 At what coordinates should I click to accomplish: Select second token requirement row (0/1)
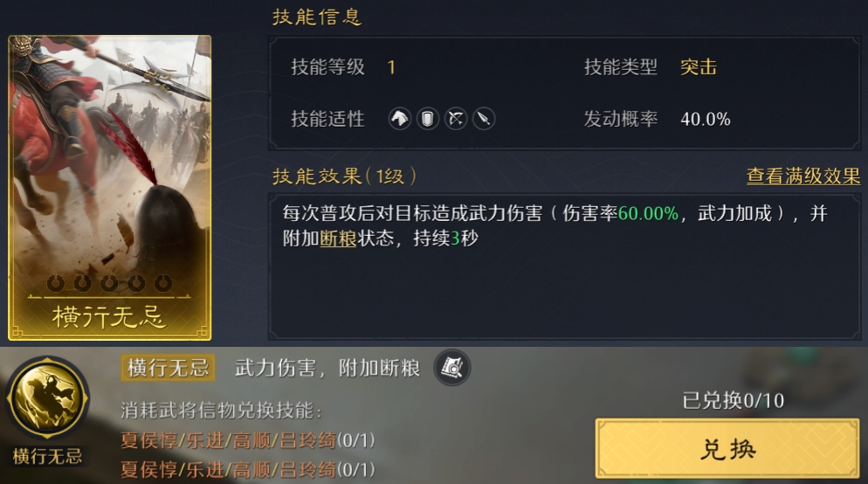tap(248, 470)
